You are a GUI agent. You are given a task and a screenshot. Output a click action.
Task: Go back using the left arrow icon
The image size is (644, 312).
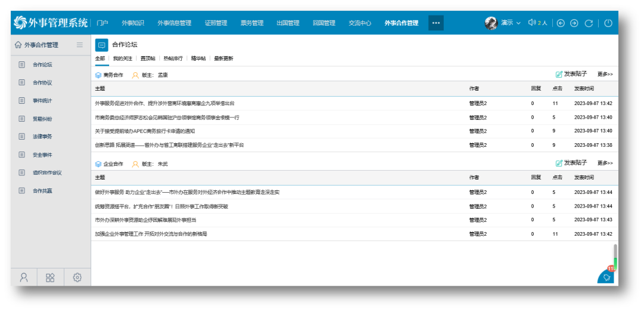tap(561, 23)
